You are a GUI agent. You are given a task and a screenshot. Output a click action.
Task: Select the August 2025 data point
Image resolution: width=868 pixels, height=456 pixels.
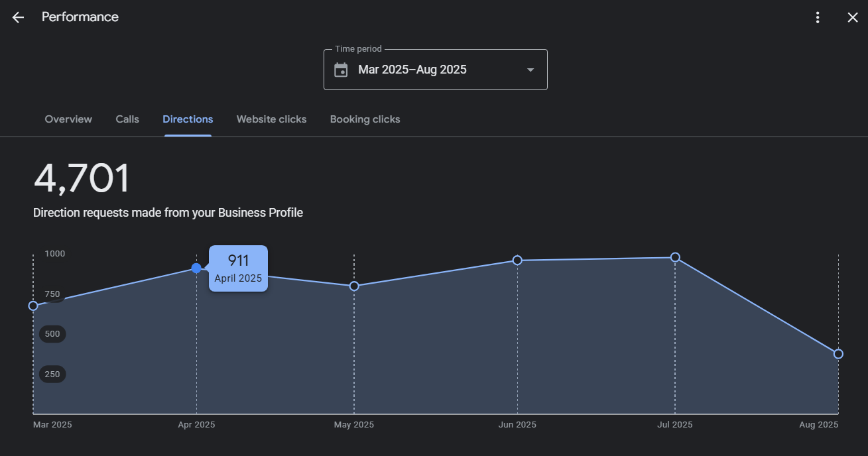(x=838, y=354)
